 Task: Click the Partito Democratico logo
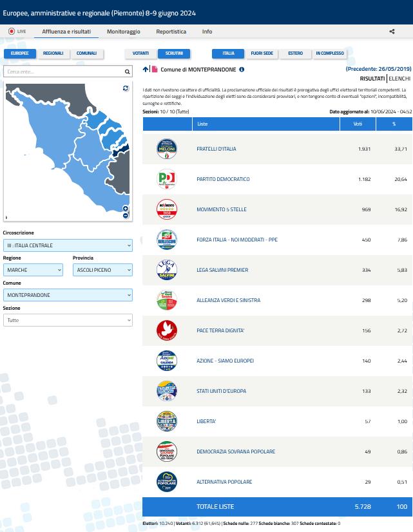[x=167, y=179]
